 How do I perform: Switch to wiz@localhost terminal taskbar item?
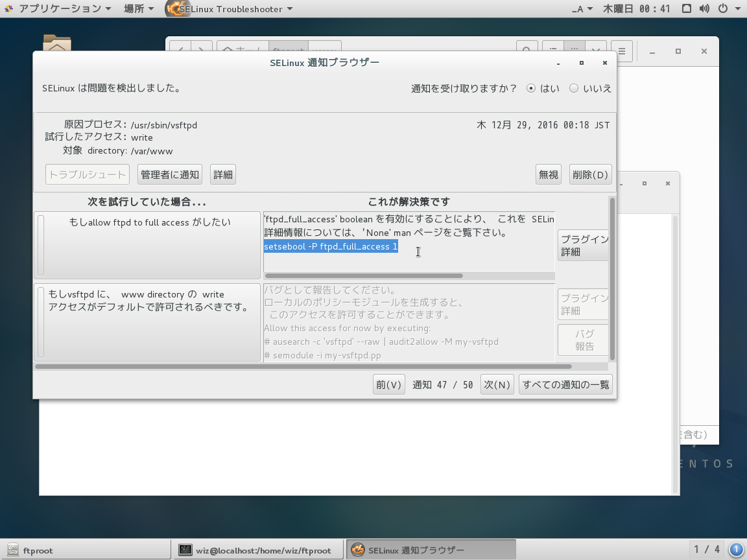257,550
